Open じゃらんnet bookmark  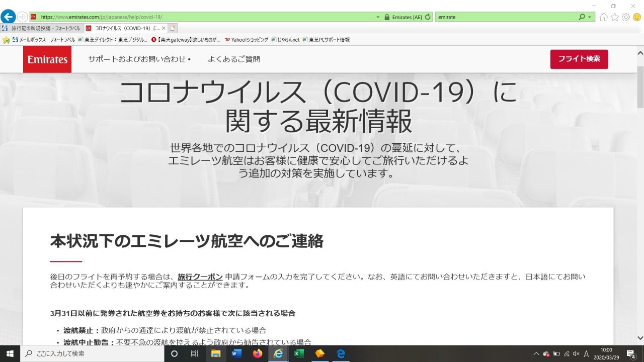(285, 39)
